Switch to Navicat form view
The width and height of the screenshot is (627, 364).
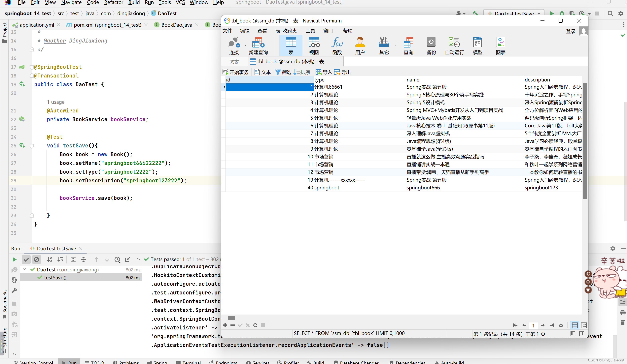click(x=584, y=325)
